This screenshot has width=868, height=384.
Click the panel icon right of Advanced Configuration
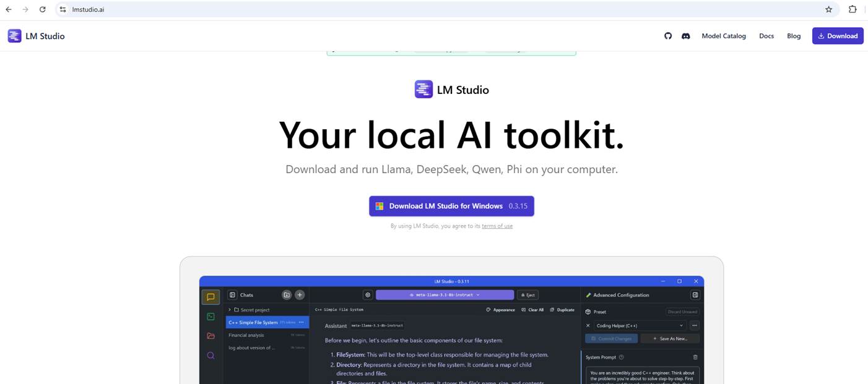[x=695, y=295]
